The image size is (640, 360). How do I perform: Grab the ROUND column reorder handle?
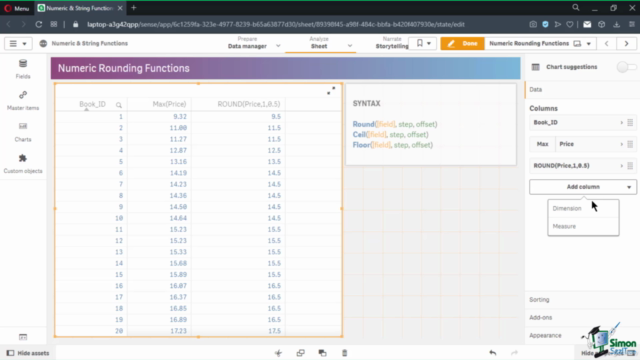[630, 166]
